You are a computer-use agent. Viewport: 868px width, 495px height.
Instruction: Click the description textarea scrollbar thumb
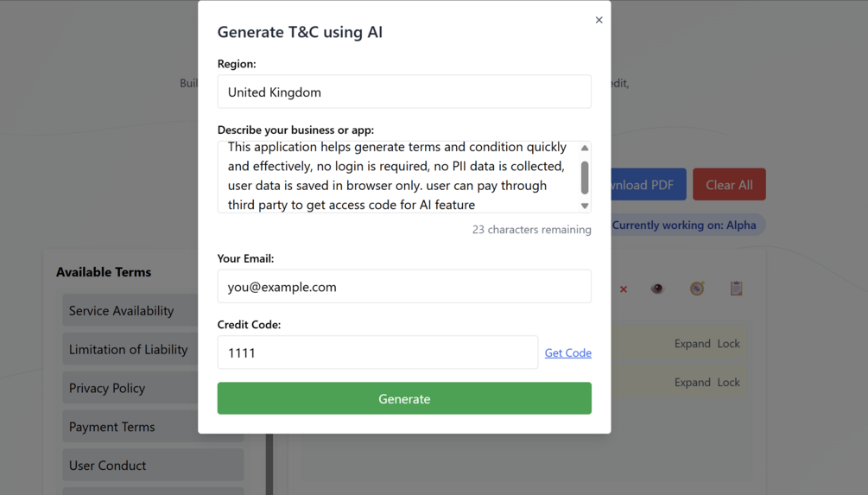click(x=585, y=177)
